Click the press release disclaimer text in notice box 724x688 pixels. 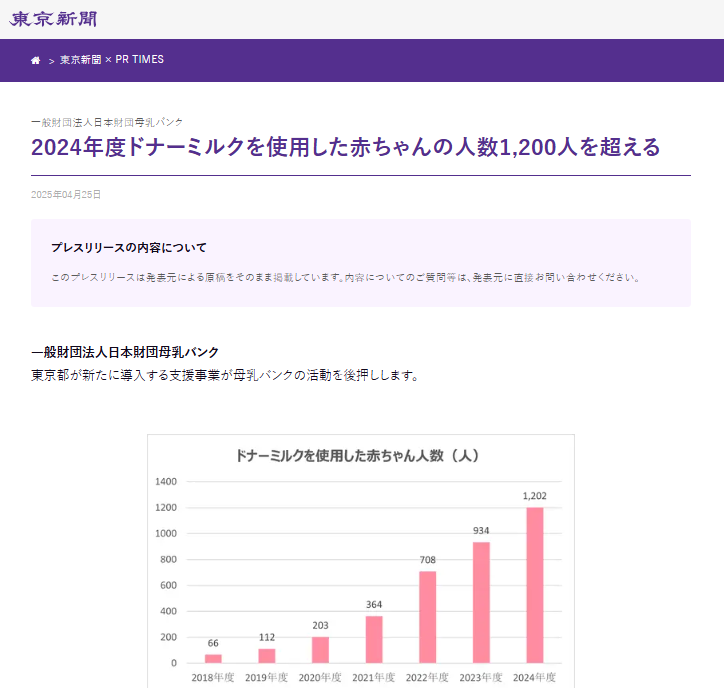coord(344,277)
